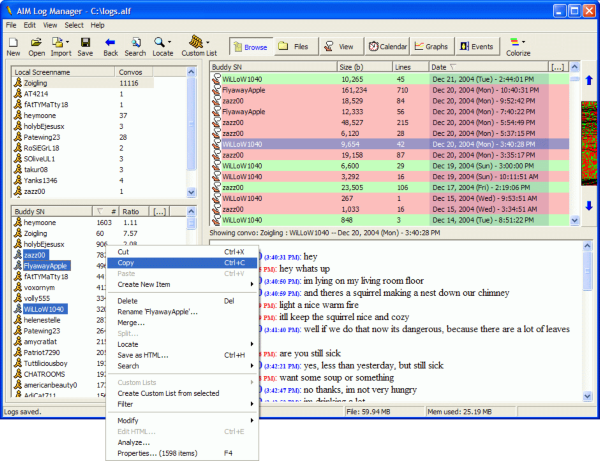Image resolution: width=600 pixels, height=461 pixels.
Task: Click buddy icon next to Zoigling screenname
Action: tap(18, 83)
